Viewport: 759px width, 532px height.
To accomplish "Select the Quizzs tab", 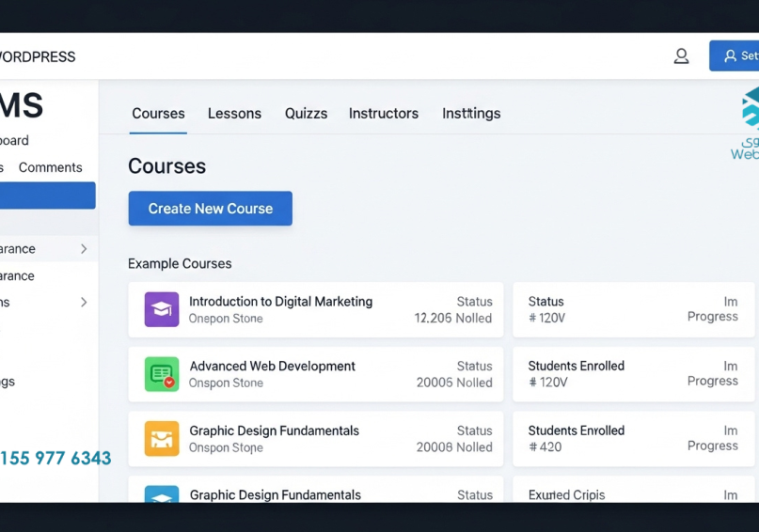I will click(x=306, y=114).
